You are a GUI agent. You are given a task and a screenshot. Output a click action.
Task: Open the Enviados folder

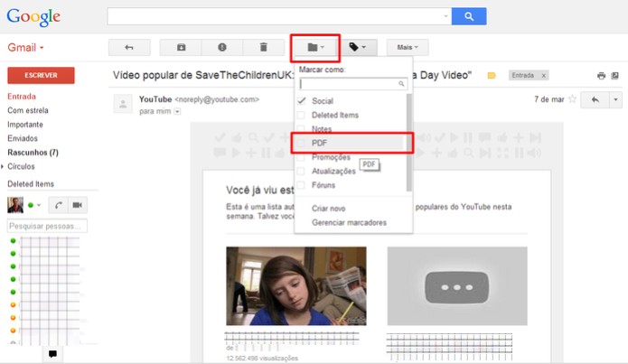click(x=23, y=138)
